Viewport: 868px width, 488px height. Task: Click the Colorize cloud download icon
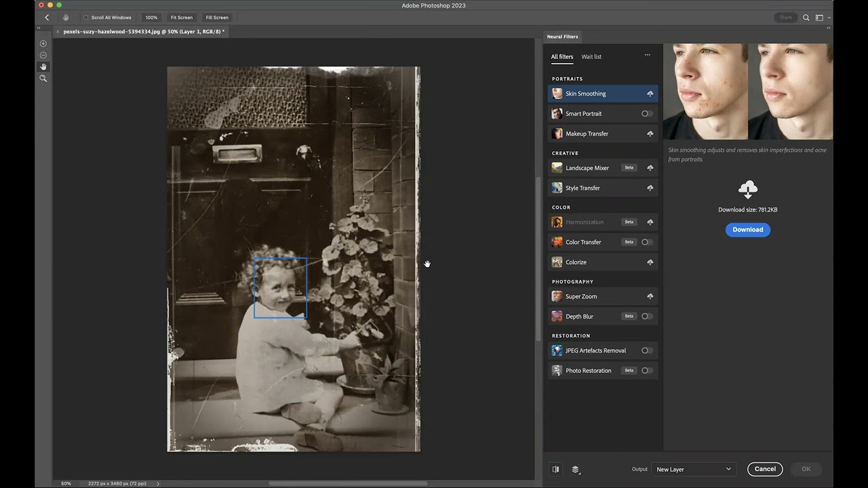650,262
